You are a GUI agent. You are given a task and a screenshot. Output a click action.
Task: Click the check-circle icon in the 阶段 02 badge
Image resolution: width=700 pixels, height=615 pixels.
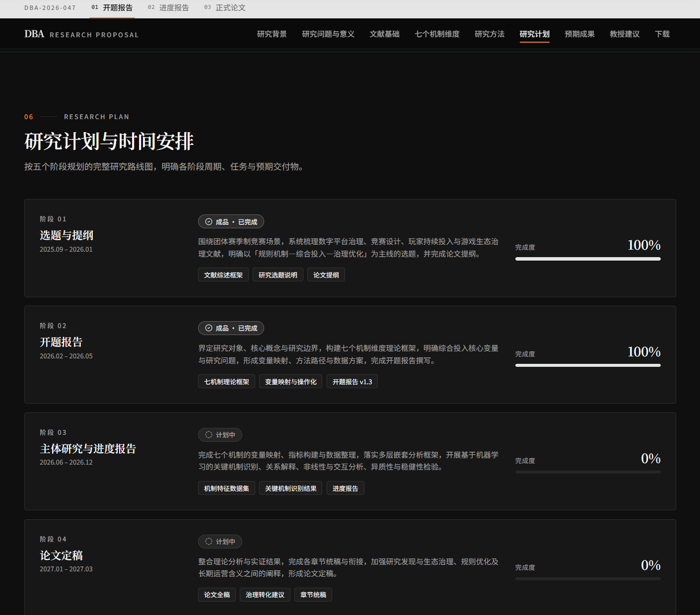point(209,328)
